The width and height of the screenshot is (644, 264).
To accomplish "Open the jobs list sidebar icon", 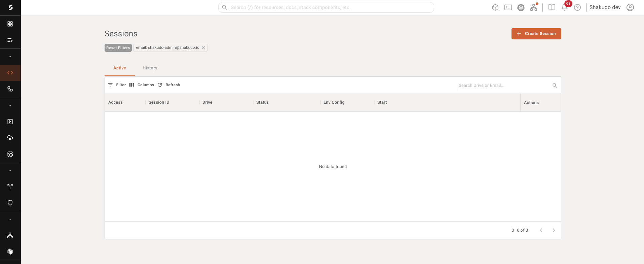I will click(10, 40).
